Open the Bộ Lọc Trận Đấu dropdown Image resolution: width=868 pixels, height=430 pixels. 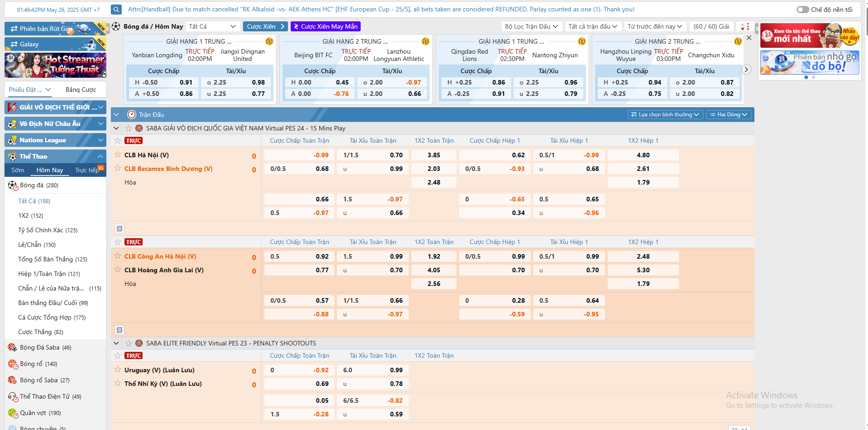click(531, 27)
